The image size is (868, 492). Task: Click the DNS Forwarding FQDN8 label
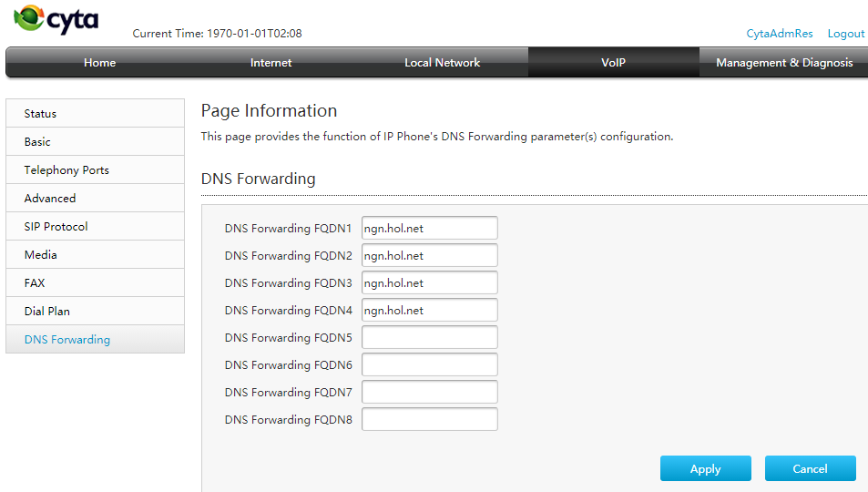(x=288, y=419)
